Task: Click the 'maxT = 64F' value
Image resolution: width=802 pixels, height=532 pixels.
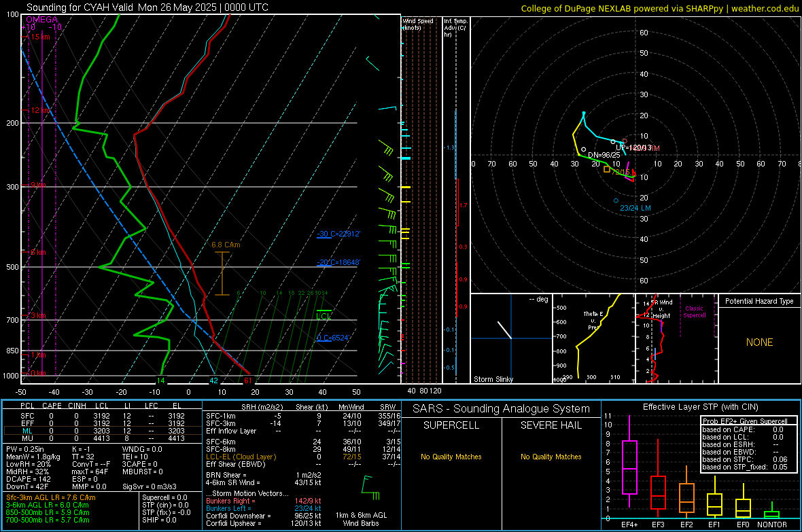Action: tap(90, 471)
